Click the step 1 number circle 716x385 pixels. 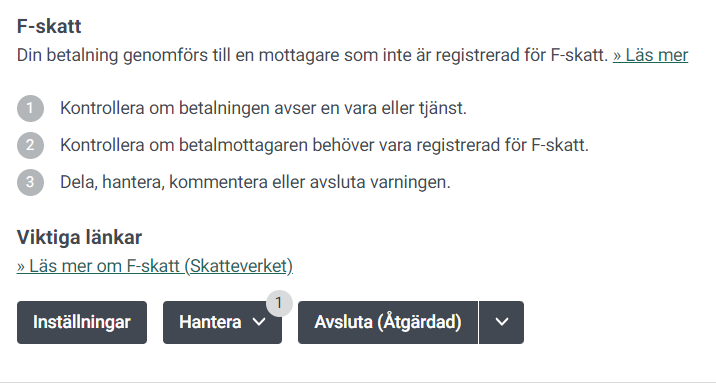(30, 108)
